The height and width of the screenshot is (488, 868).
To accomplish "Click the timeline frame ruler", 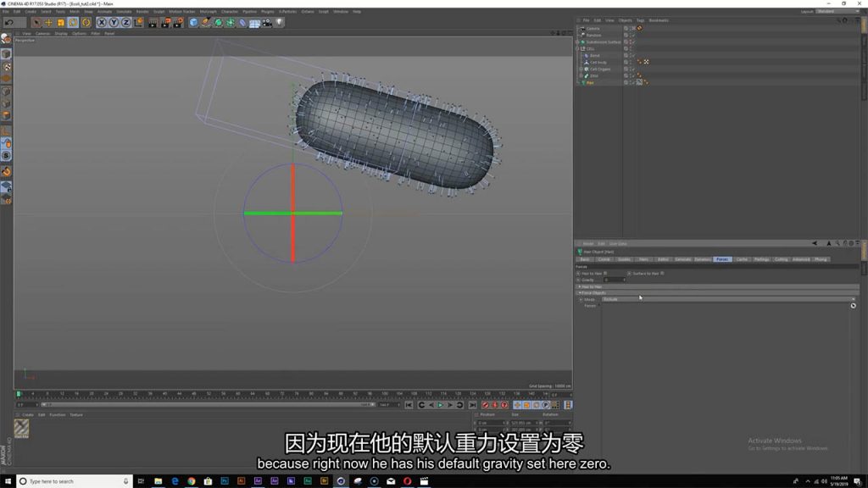I will (283, 394).
